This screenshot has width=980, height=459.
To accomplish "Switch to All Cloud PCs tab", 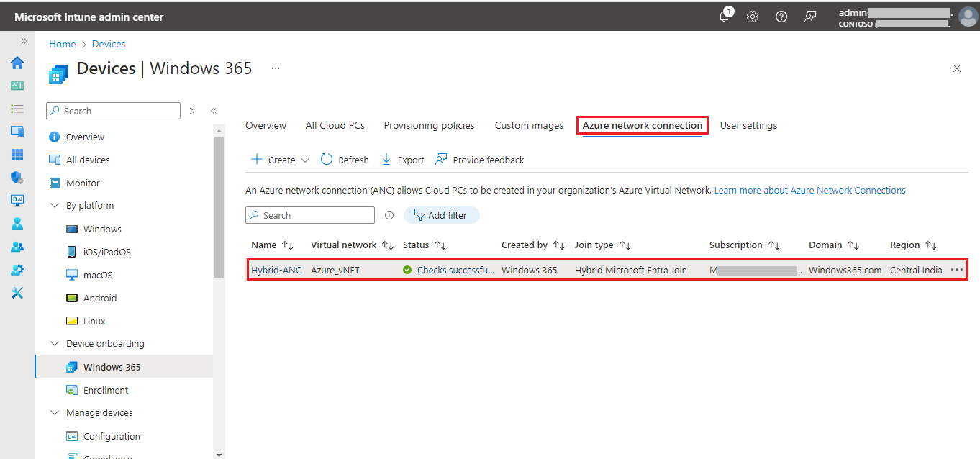I will 335,125.
